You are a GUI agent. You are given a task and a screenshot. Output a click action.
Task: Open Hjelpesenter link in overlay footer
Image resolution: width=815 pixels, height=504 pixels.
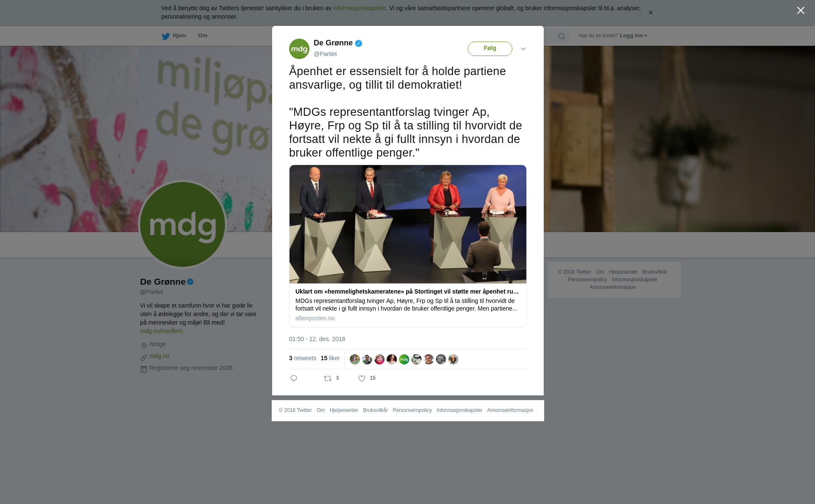[344, 410]
